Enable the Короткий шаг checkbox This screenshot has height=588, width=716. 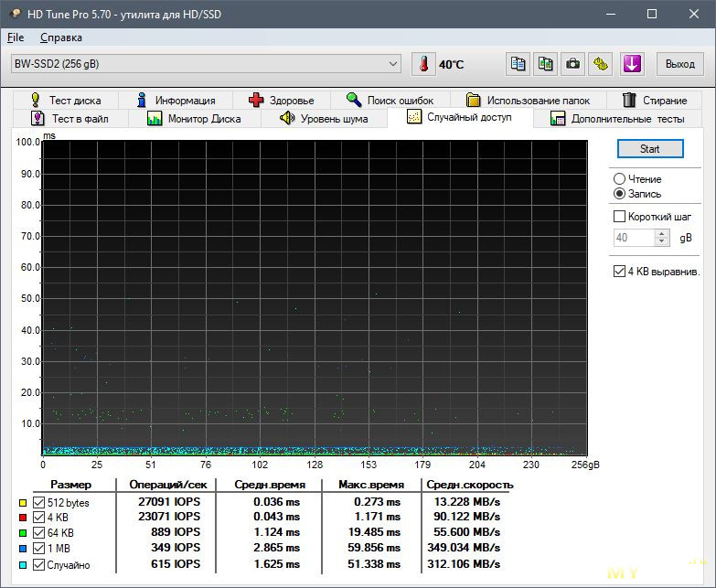[620, 217]
